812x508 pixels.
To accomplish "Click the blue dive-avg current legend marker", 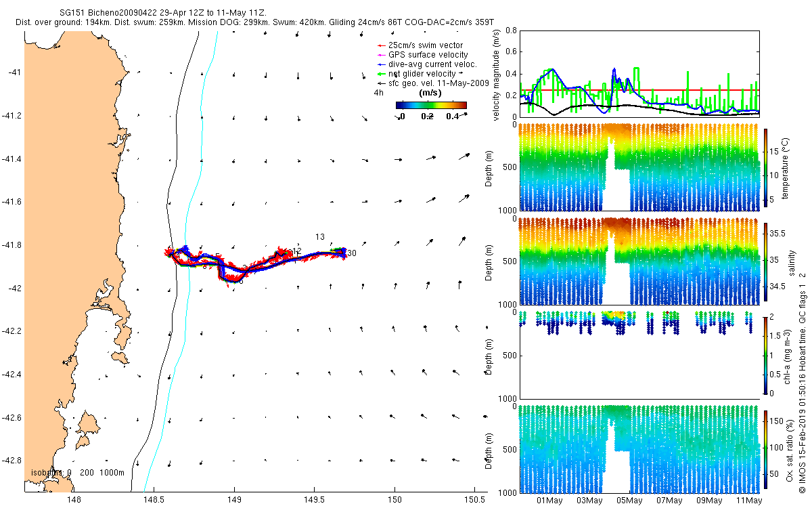I will coord(381,64).
